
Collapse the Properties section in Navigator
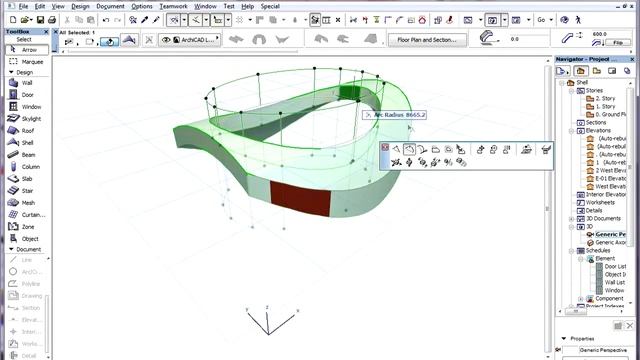point(564,338)
